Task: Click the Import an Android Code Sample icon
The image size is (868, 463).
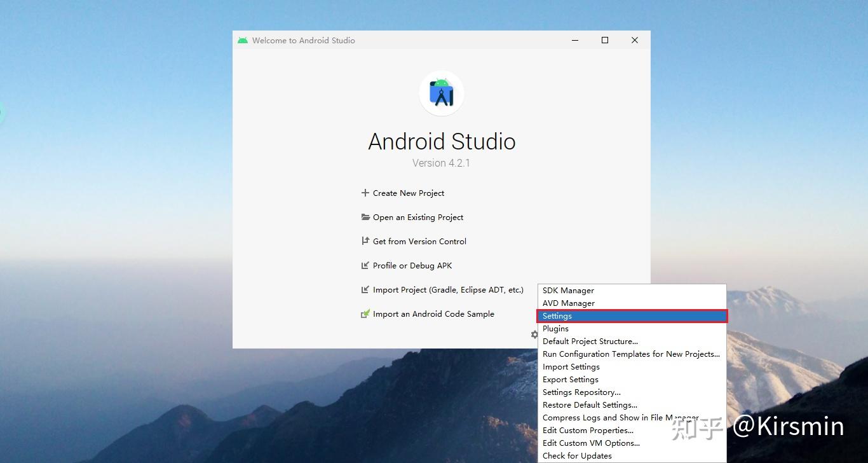Action: (x=365, y=314)
